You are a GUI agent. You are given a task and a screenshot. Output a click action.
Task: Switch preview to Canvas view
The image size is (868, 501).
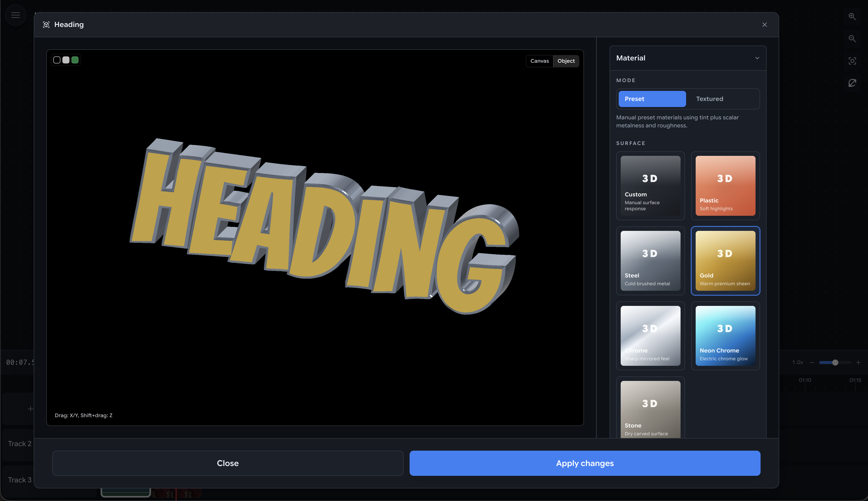(x=539, y=61)
